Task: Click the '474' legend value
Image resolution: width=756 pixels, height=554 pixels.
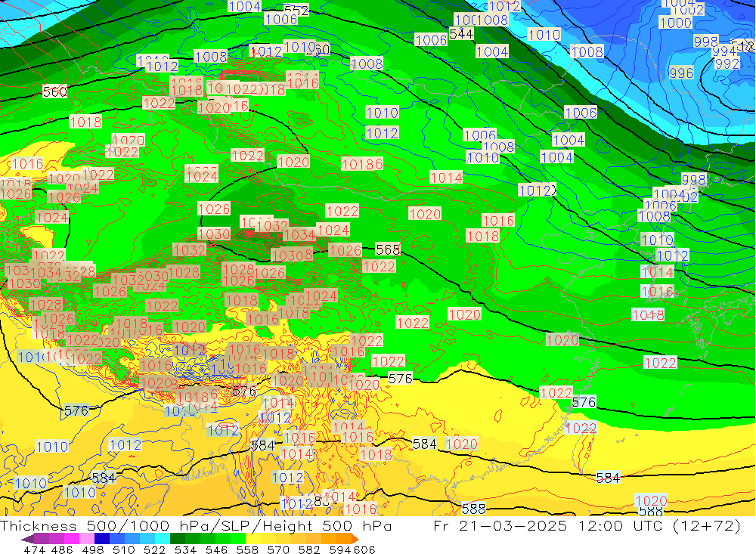Action: pyautogui.click(x=34, y=549)
